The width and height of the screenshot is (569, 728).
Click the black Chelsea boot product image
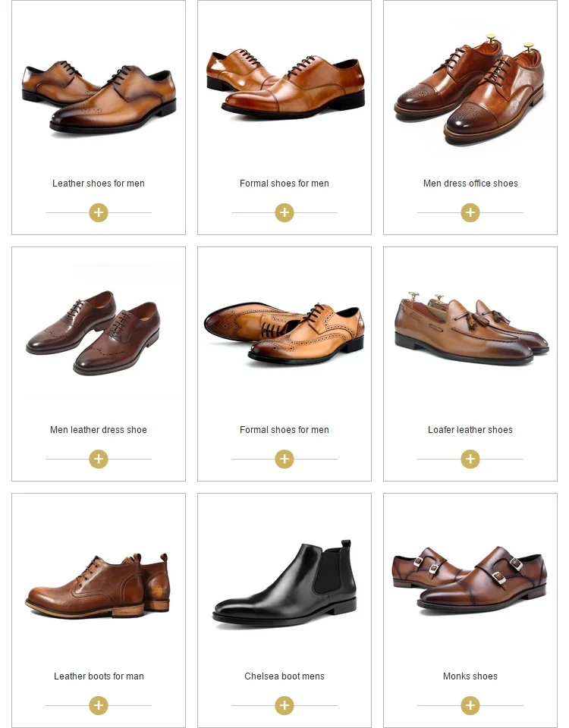tap(284, 584)
